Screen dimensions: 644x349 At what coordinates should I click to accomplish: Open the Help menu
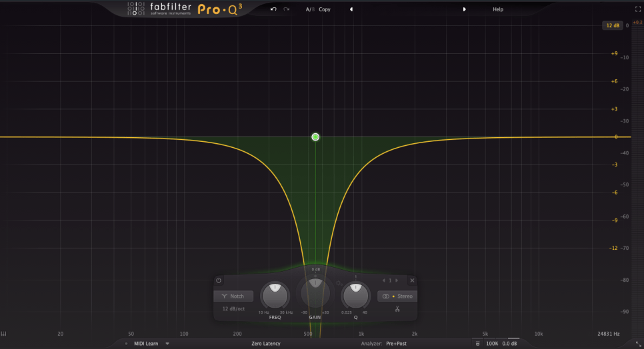(498, 9)
